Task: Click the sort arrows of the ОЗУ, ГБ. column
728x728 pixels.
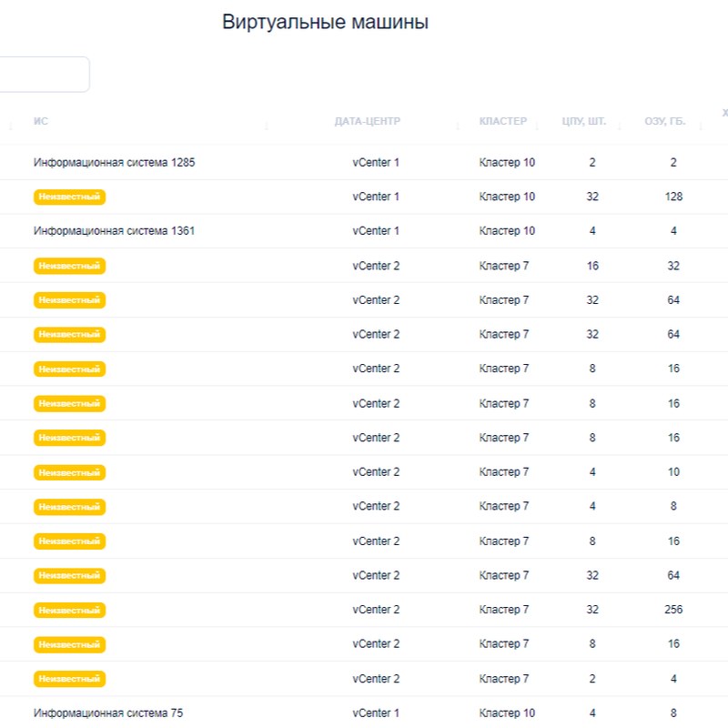Action: 701,125
